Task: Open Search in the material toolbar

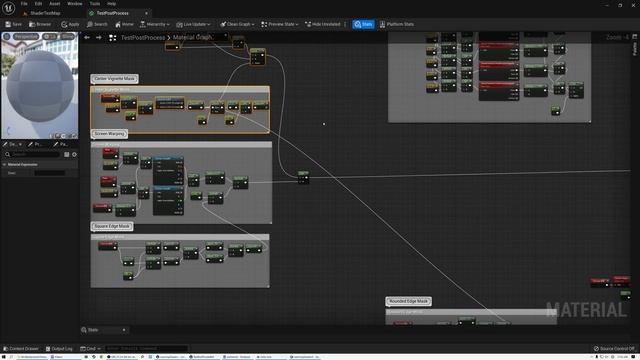Action: [97, 24]
